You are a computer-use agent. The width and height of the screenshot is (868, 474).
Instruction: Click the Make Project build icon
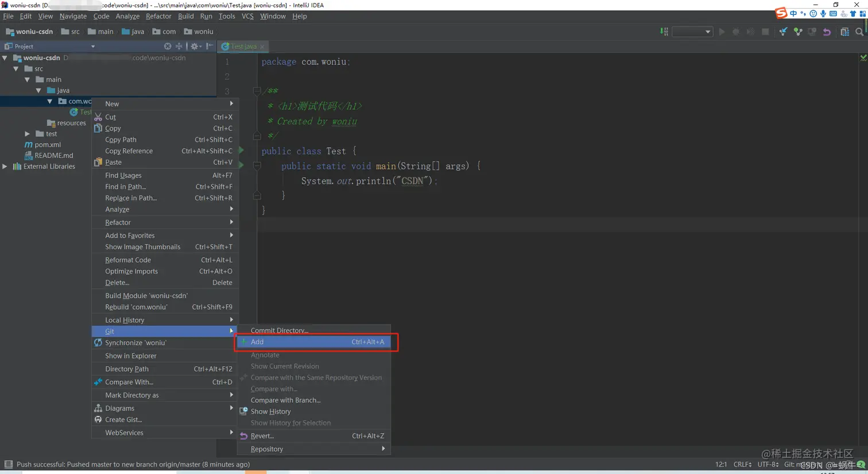(x=664, y=32)
